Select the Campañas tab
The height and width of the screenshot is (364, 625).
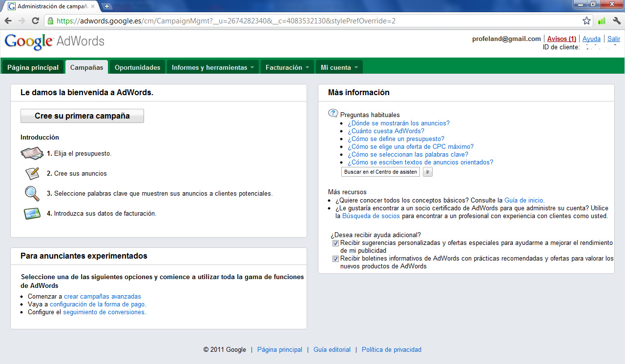86,67
